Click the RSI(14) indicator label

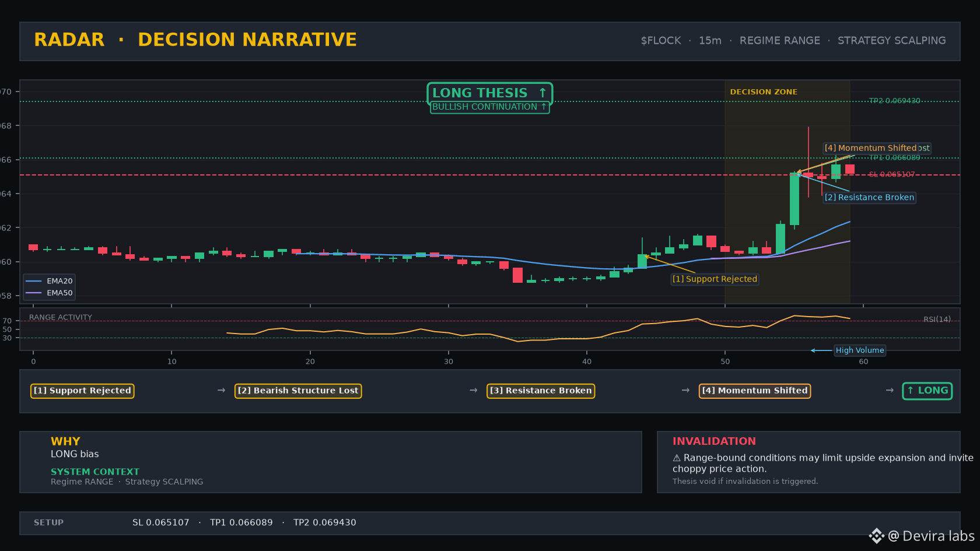(937, 320)
